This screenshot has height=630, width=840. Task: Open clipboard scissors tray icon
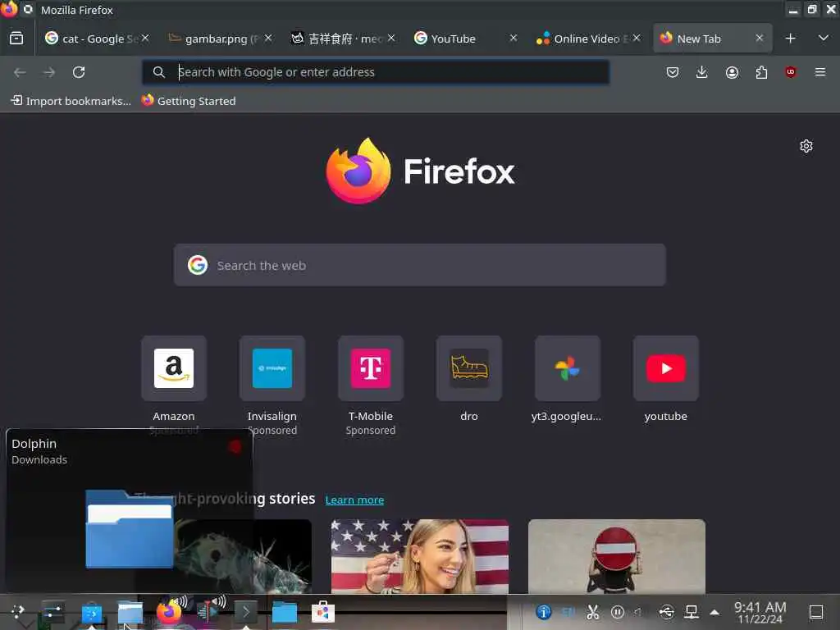tap(592, 611)
